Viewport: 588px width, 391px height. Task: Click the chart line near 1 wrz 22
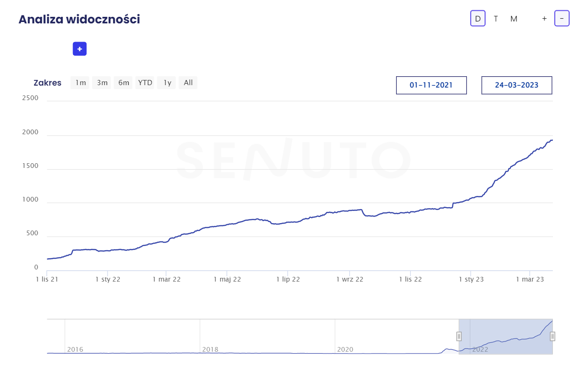(x=350, y=210)
